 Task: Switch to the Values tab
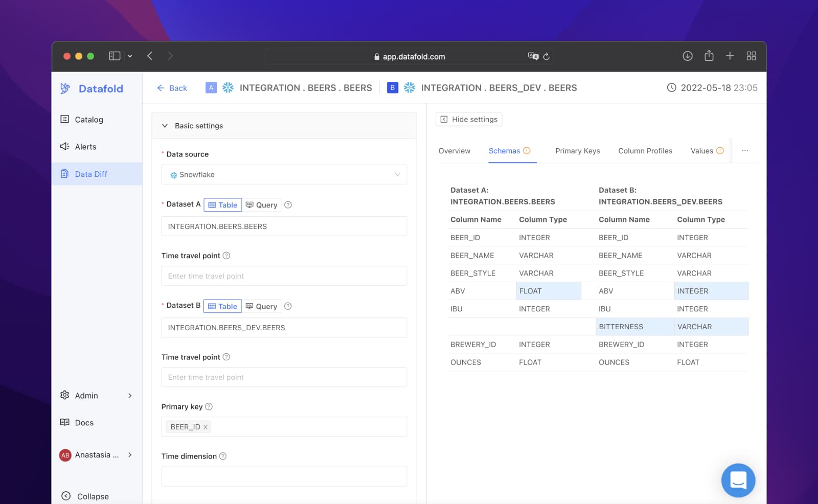[x=702, y=151]
